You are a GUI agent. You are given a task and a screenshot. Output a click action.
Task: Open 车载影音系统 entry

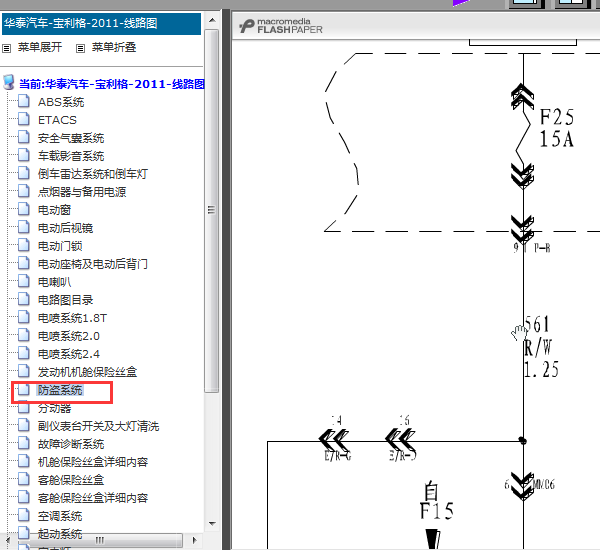pyautogui.click(x=71, y=156)
